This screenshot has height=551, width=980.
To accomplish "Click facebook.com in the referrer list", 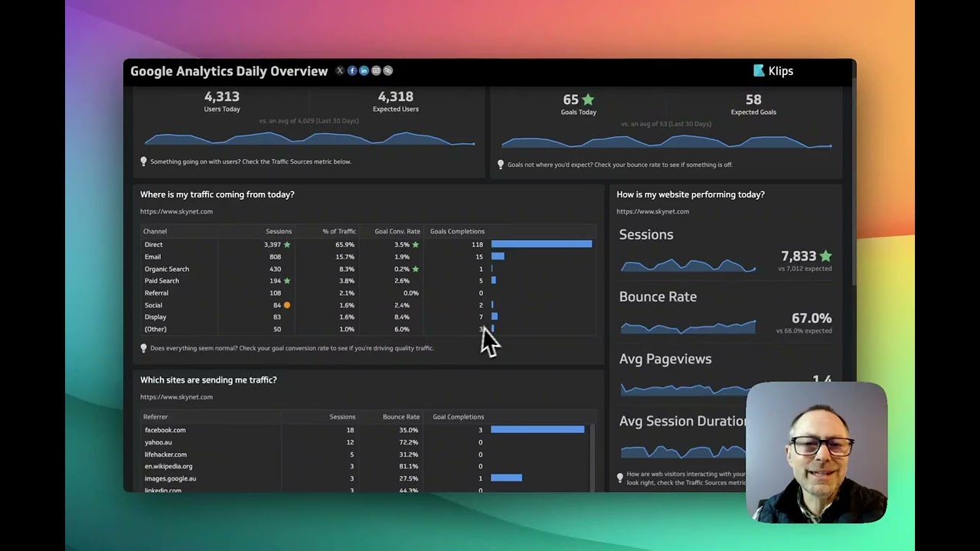I will pos(165,430).
